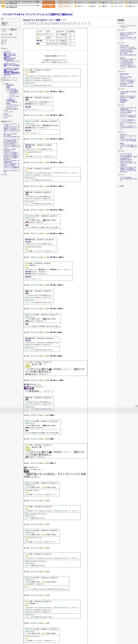The width and height of the screenshot is (138, 644).
Task: Click the page heading D2ndテストXその4073 ～おーい覆面！？～
Action: [x=45, y=20]
